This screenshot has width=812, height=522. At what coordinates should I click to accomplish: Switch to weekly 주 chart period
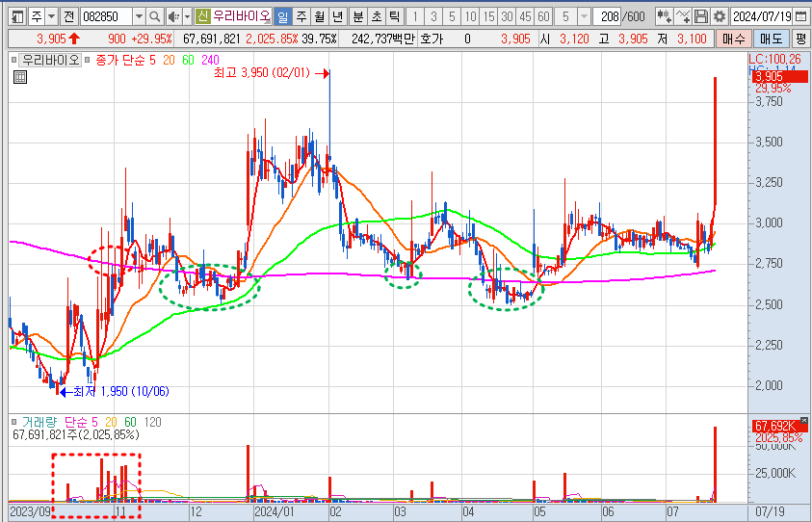click(x=301, y=17)
